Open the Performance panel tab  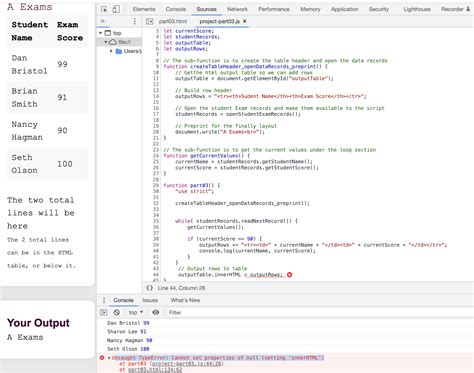[274, 9]
